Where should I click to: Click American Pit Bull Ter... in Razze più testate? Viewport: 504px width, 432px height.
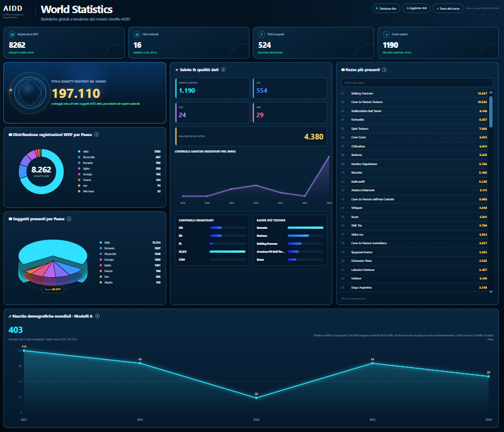[x=271, y=252]
